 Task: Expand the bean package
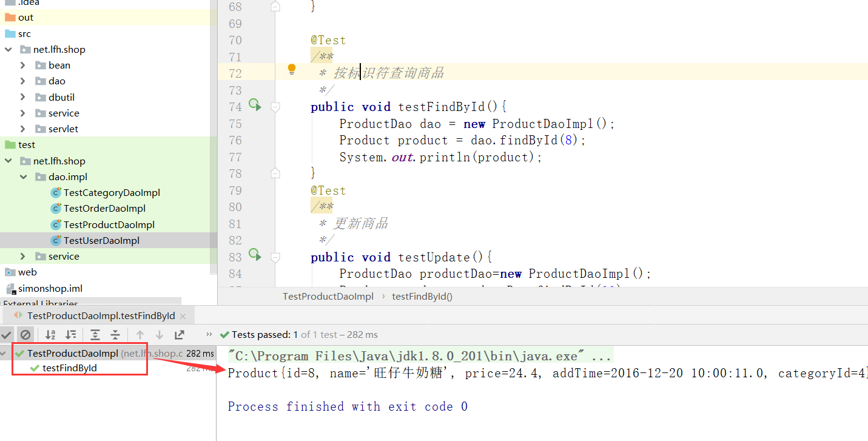click(23, 65)
